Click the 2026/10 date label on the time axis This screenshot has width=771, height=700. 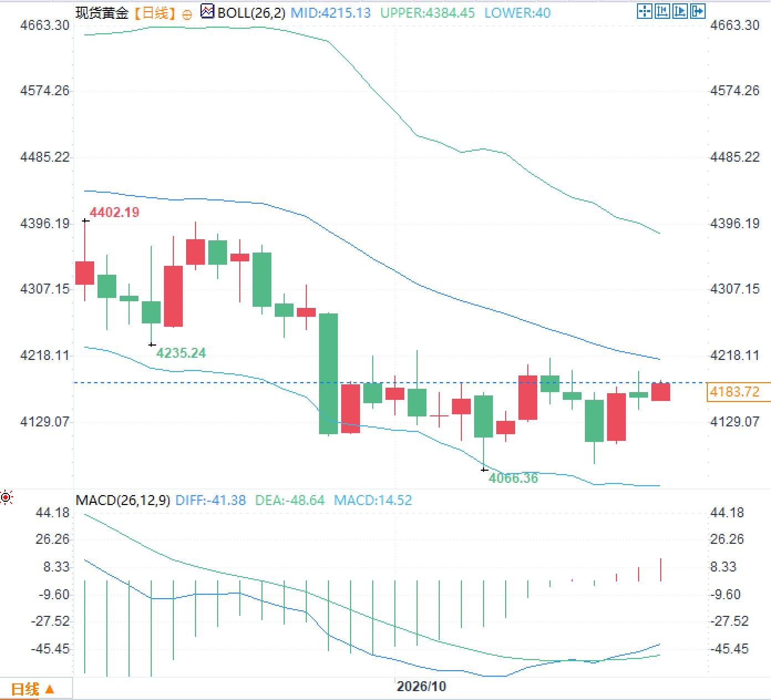coord(422,687)
